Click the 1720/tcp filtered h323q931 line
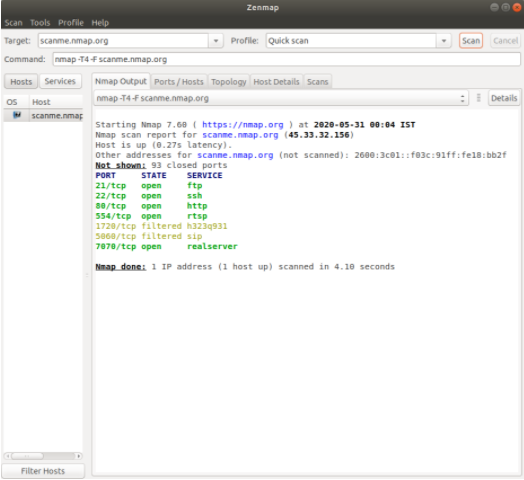 pos(161,226)
